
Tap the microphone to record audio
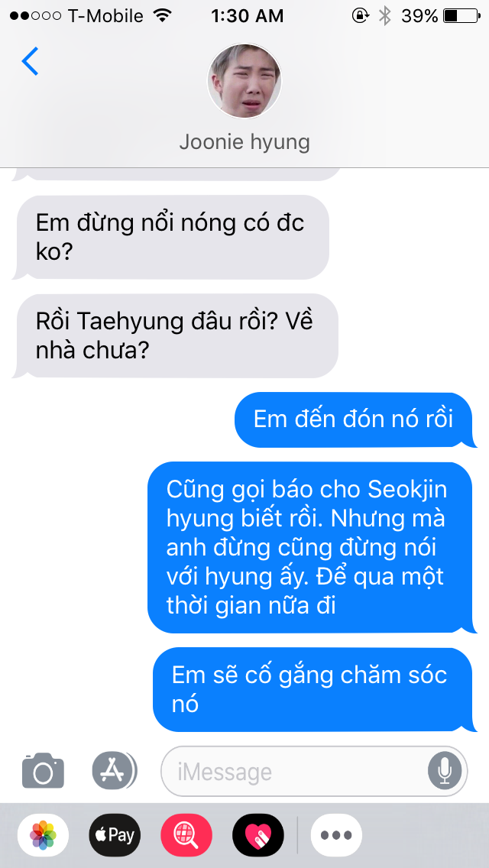coord(445,770)
